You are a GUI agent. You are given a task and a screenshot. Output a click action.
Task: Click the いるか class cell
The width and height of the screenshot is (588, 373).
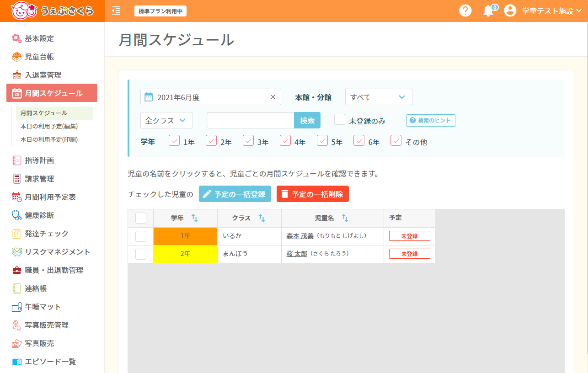coord(249,236)
